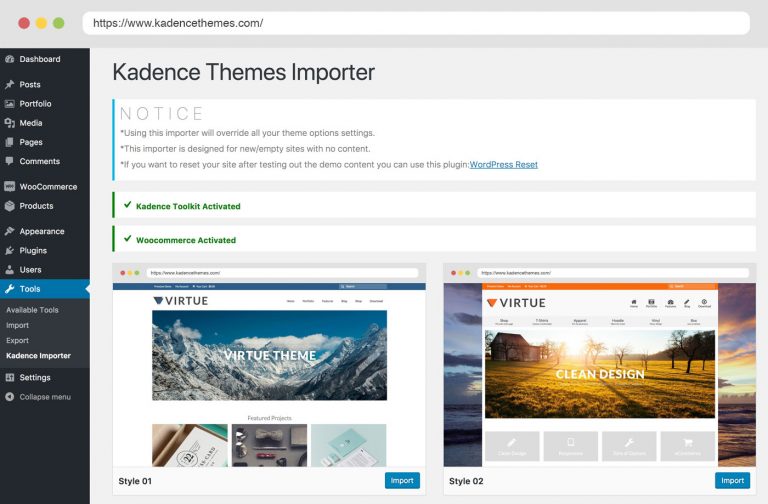Click the Collapse menu arrow icon

9,397
